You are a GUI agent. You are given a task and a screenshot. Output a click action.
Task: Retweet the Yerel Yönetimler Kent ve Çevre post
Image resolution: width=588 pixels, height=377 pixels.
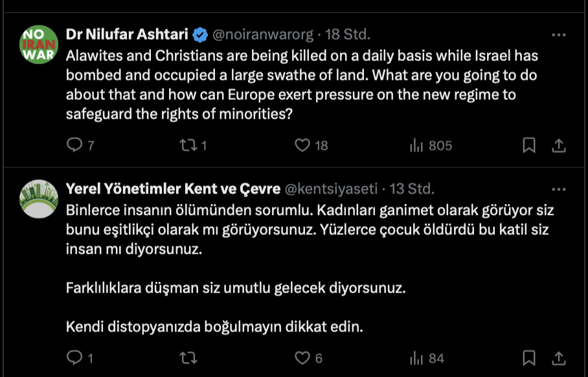188,358
